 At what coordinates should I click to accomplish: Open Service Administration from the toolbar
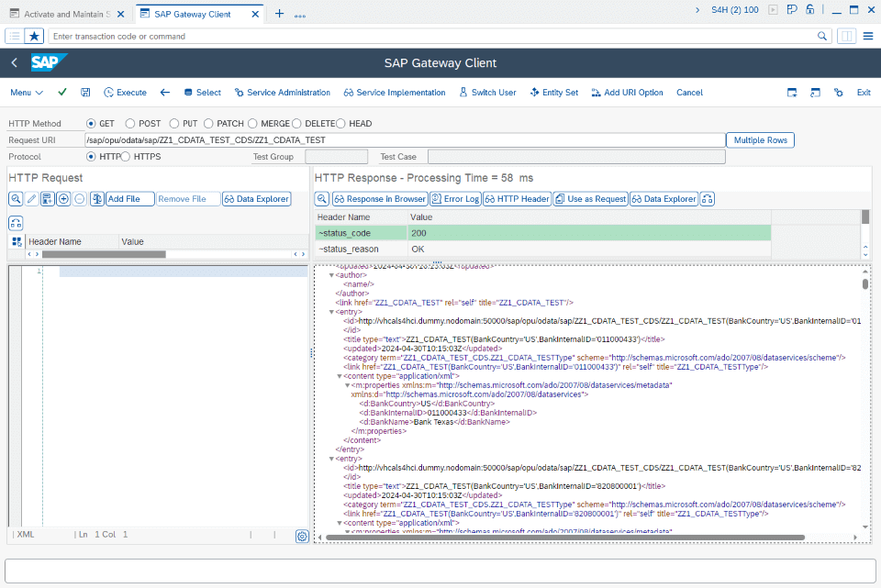[281, 92]
